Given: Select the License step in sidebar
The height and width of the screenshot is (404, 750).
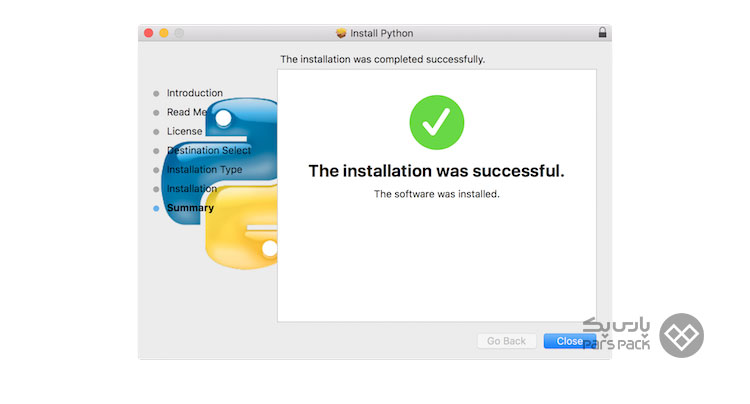Looking at the screenshot, I should (x=184, y=131).
